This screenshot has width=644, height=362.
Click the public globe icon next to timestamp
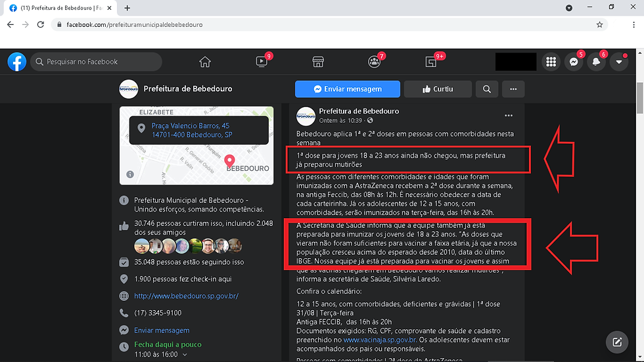click(x=370, y=121)
